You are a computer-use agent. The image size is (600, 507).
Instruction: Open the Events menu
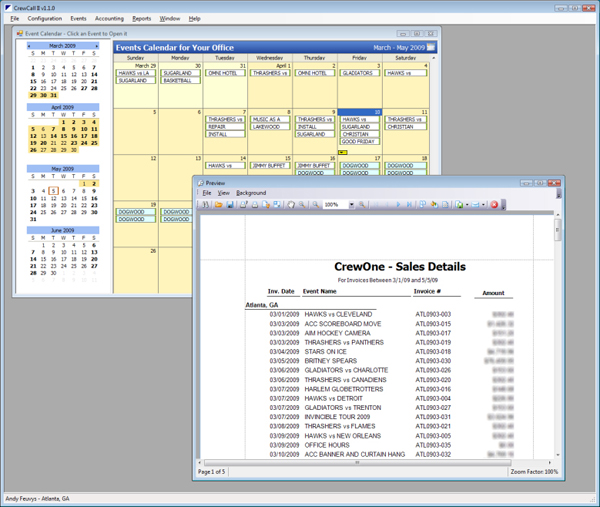(78, 18)
